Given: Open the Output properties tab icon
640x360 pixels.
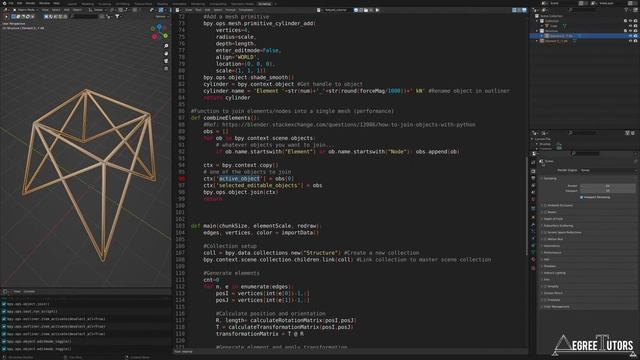Looking at the screenshot, I should [x=533, y=178].
